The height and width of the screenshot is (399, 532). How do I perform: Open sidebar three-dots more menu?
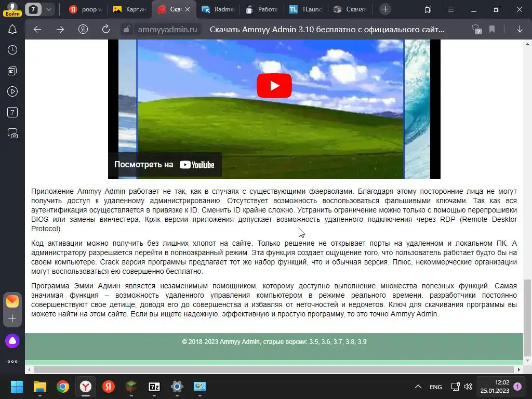[x=12, y=362]
